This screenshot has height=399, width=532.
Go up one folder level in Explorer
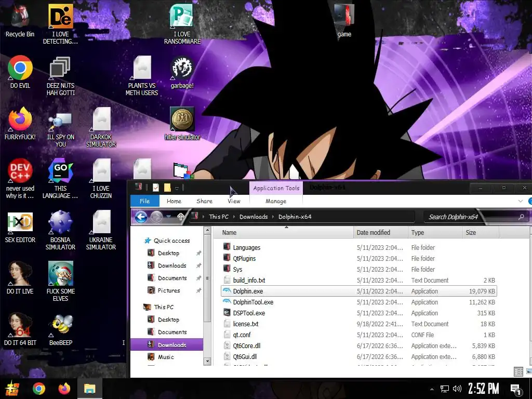[180, 217]
